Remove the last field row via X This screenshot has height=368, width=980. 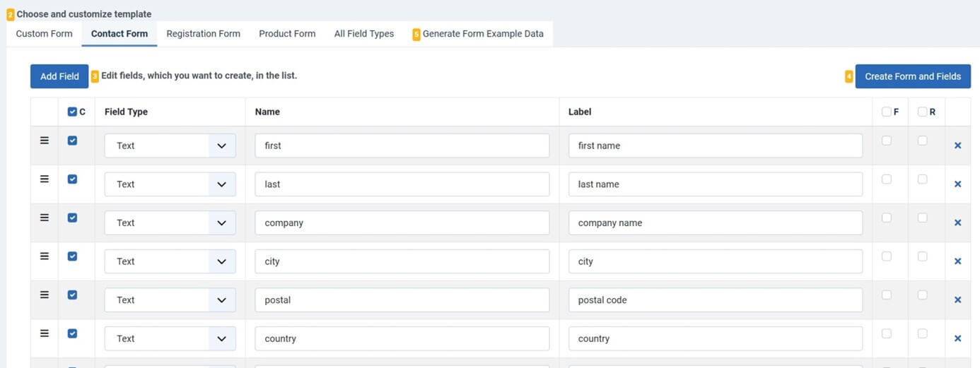point(957,184)
